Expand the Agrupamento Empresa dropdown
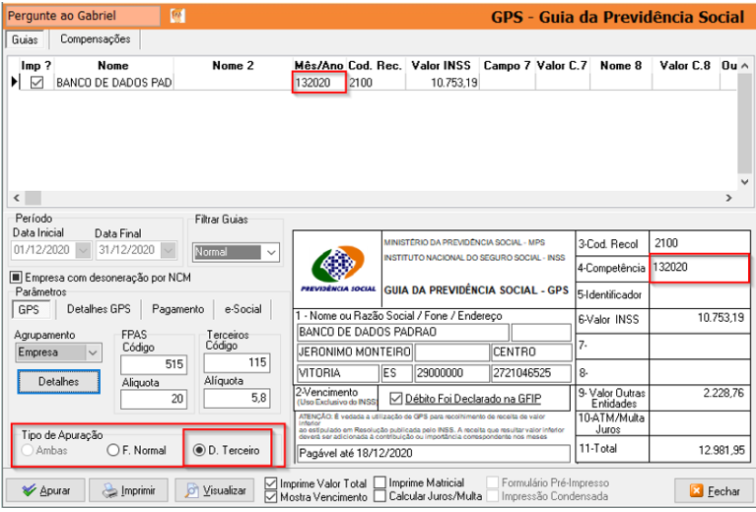756x512 pixels. coord(93,352)
